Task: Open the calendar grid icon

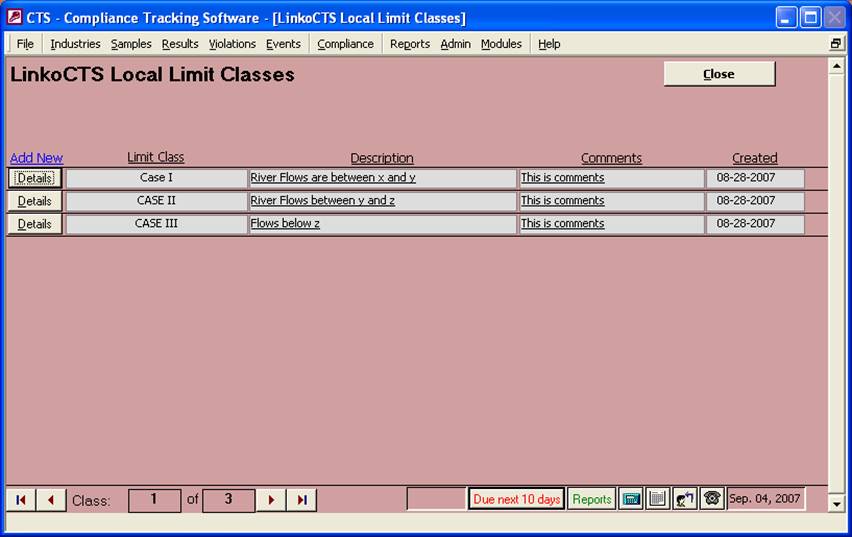Action: [x=657, y=498]
